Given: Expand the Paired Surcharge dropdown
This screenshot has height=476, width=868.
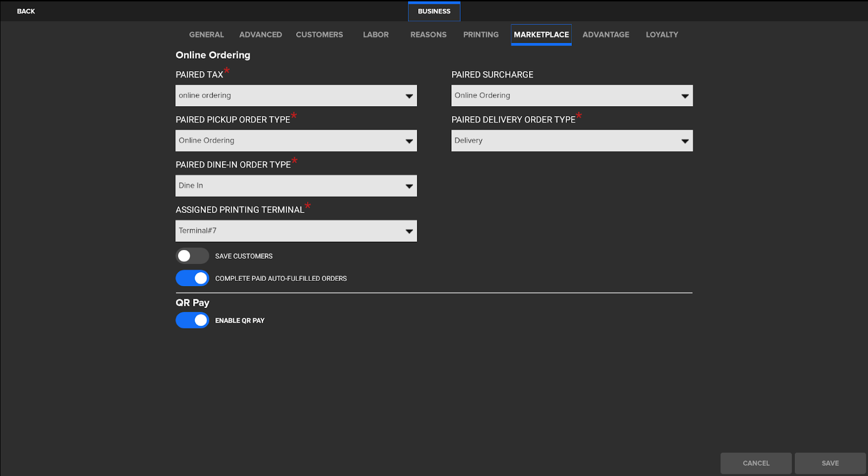Looking at the screenshot, I should click(572, 95).
